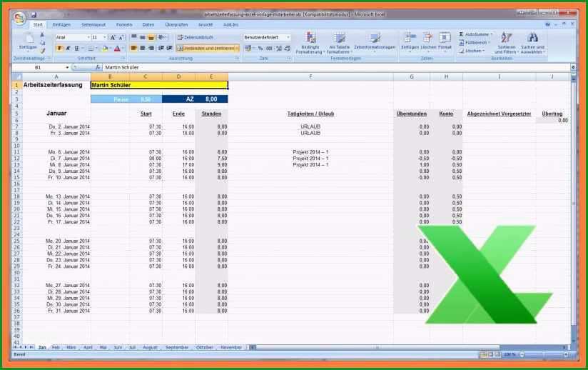Click the Zeilenumbruch button
The width and height of the screenshot is (588, 370).
[196, 38]
